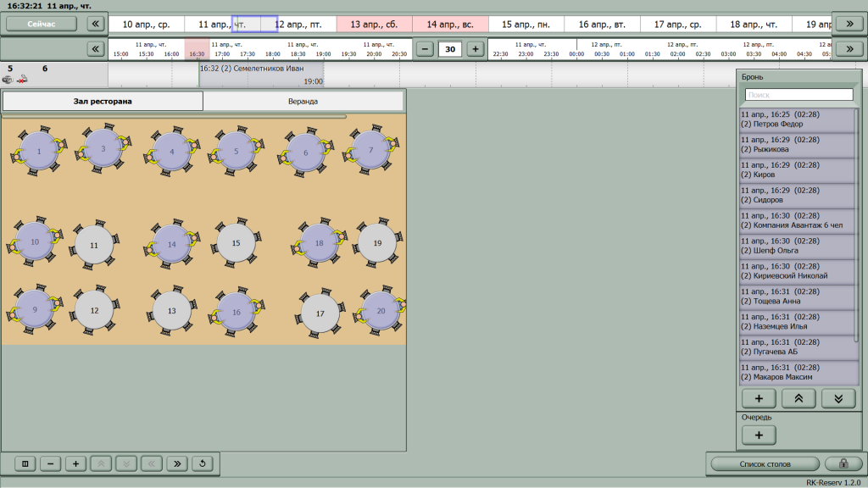Jump reservation list down with double chevron

coord(838,398)
